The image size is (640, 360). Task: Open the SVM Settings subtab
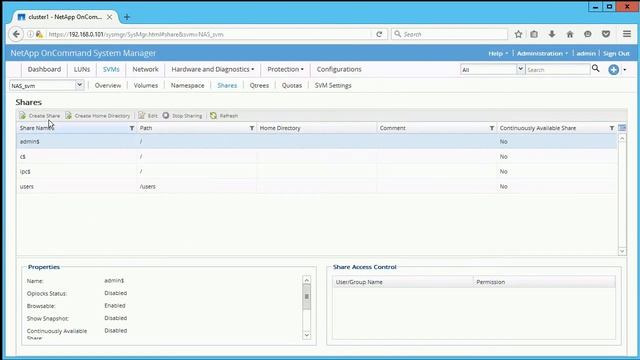coord(333,85)
